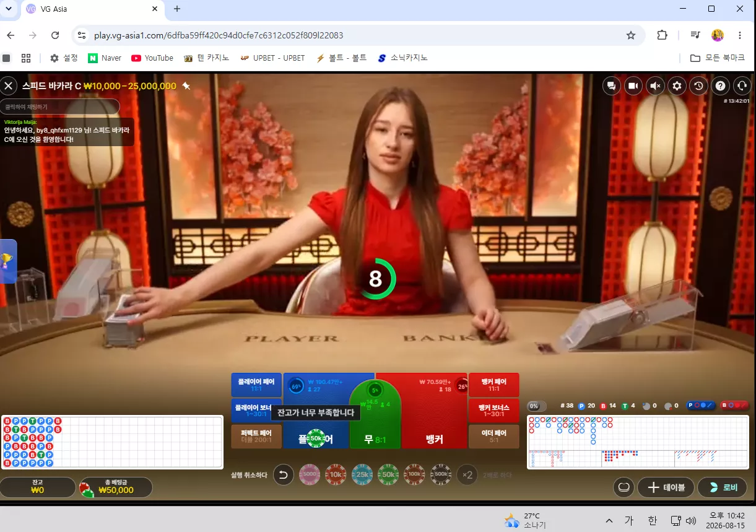The width and height of the screenshot is (756, 532).
Task: Show Player next-outcome prediction
Action: point(702,406)
